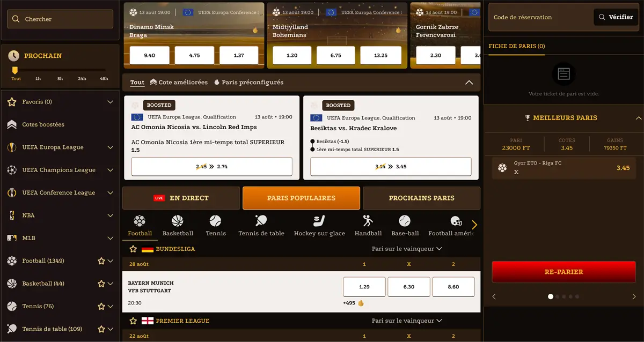Select the Tout filter tab
644x342 pixels.
click(x=137, y=83)
